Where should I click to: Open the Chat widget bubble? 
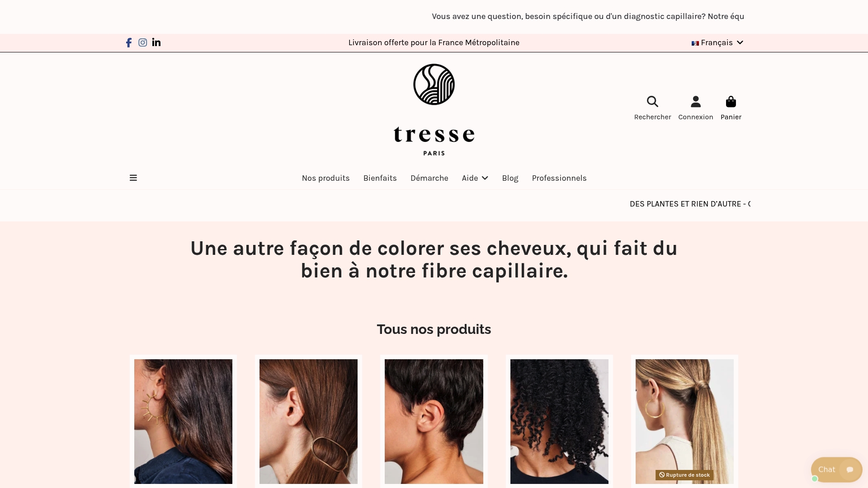(836, 469)
